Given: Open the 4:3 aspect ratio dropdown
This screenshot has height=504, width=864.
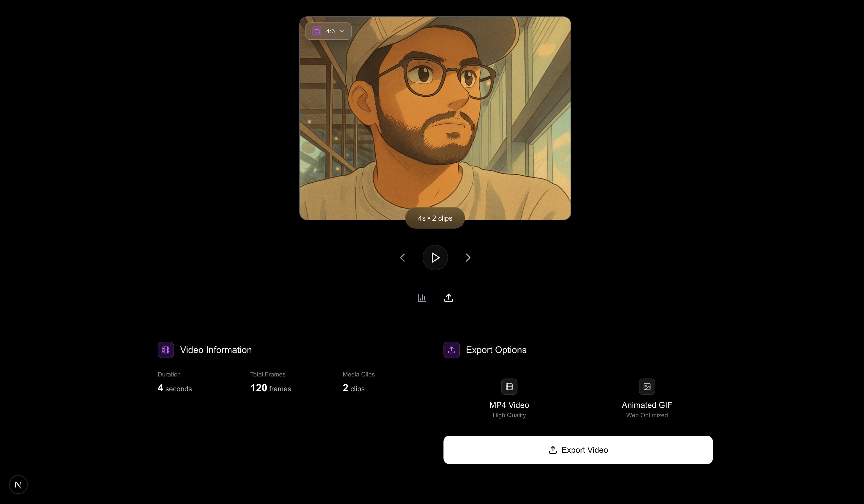Looking at the screenshot, I should click(x=328, y=31).
